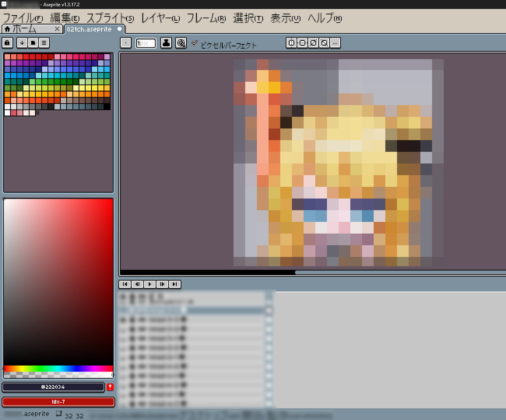The image size is (506, 420).
Task: Select black swatch ending the grayscale row
Action: click(x=107, y=107)
